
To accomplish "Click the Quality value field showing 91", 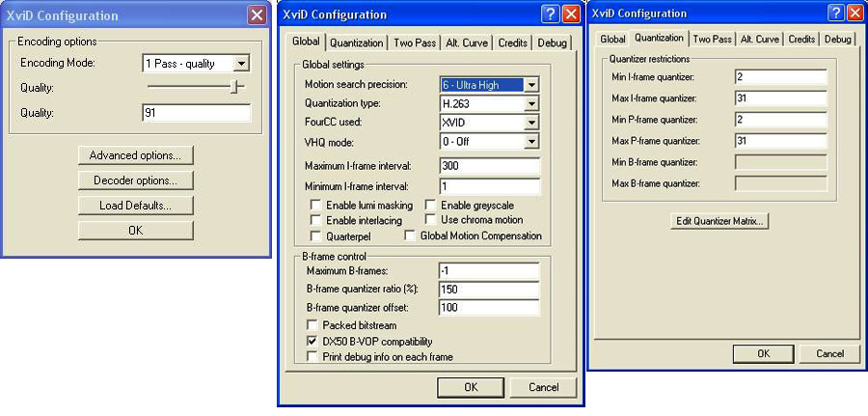I will click(196, 113).
